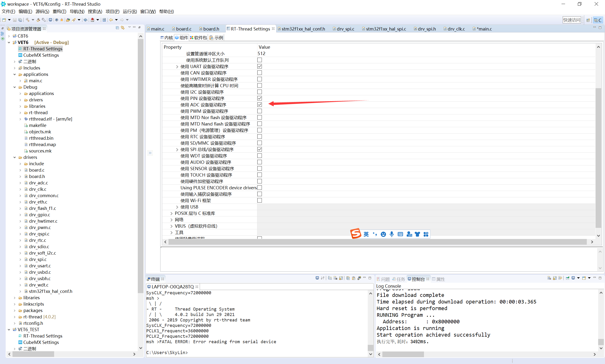Disable the ADC device driver checkbox
Screen dimensions: 605x364
pos(260,104)
